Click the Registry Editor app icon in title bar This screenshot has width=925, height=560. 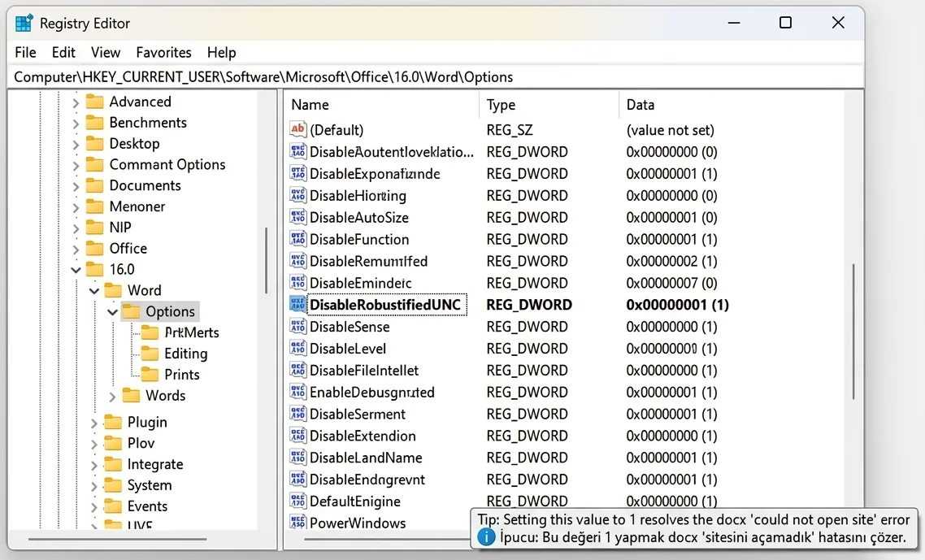coord(24,24)
